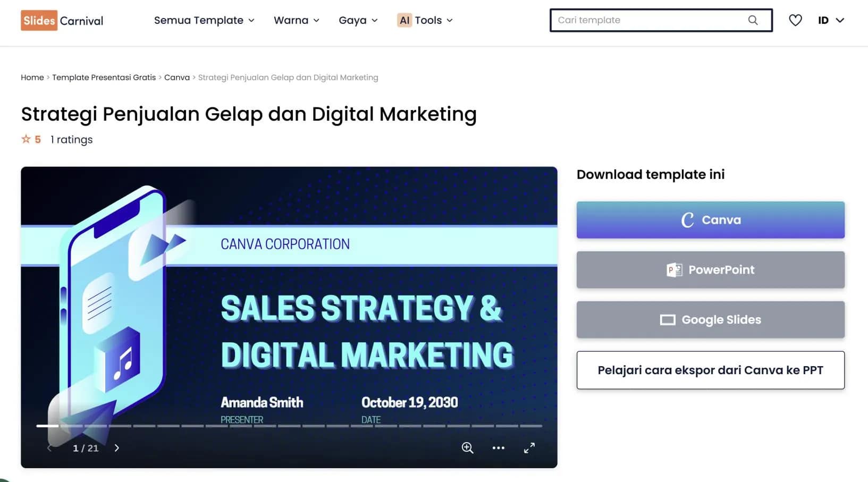Click the slide progress bar

coord(289,426)
